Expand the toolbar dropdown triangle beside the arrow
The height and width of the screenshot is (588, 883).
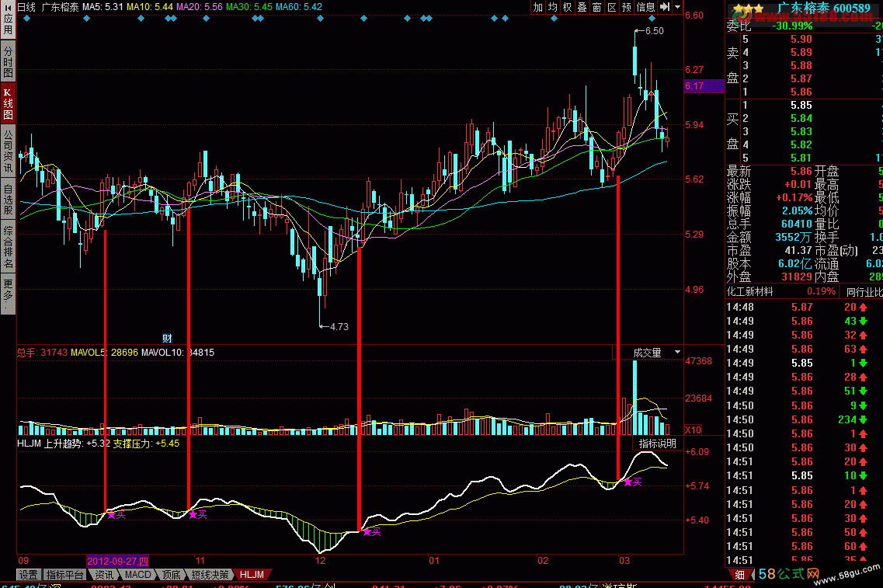coord(677,7)
